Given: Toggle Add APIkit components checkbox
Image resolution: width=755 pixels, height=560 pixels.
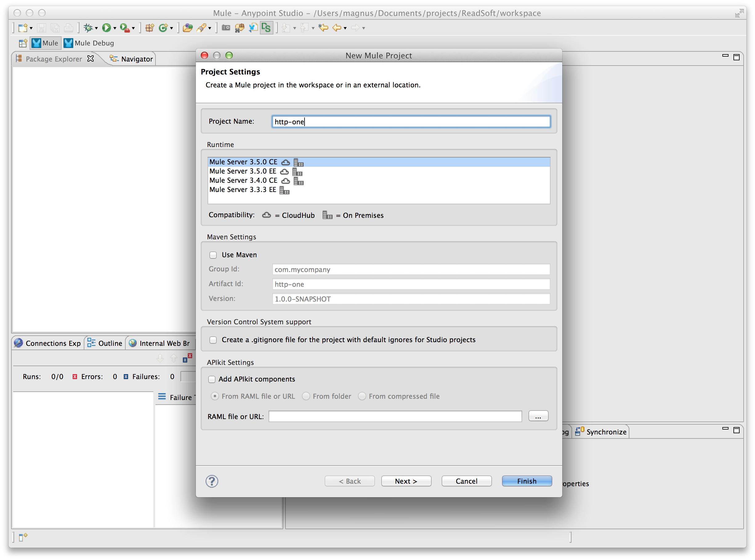Looking at the screenshot, I should tap(213, 379).
